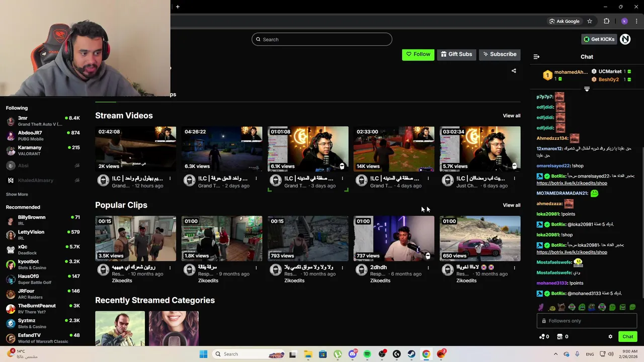Open the Kick user avatar menu
This screenshot has height=362, width=644.
tap(625, 39)
